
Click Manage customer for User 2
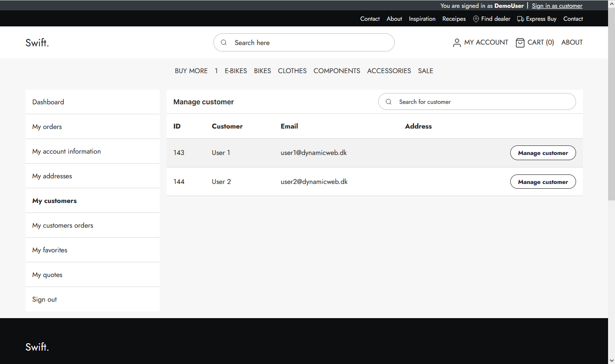(543, 182)
